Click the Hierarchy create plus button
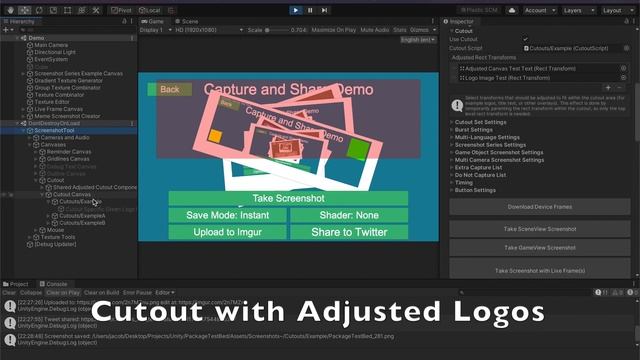The image size is (640, 360). point(7,30)
